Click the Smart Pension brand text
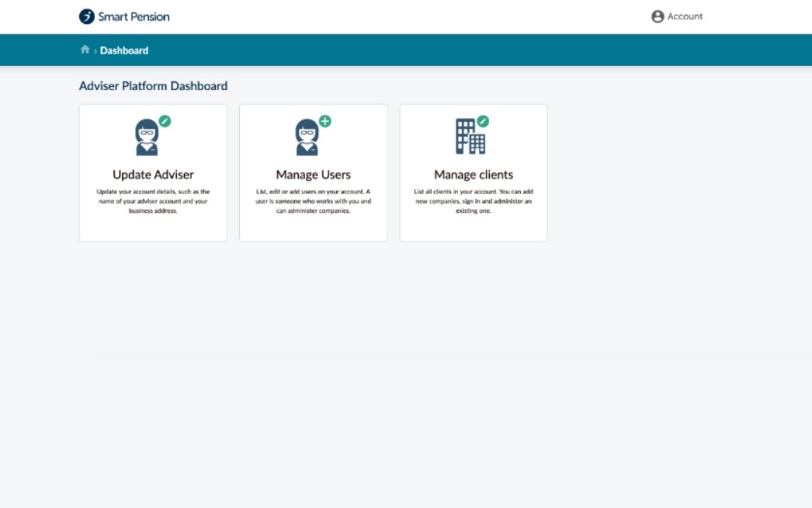812x508 pixels. [x=134, y=16]
